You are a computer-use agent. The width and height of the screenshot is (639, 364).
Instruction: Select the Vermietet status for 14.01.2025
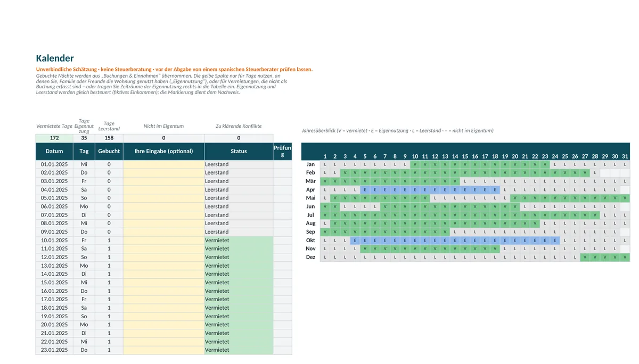(x=239, y=274)
